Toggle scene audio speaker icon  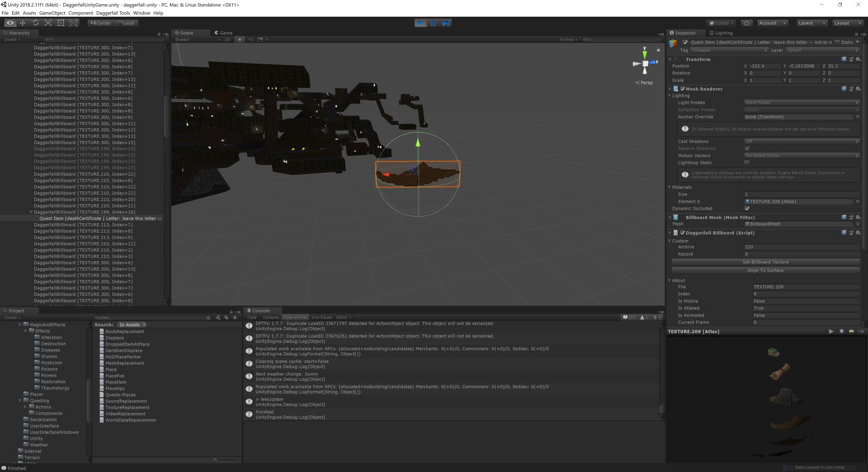coord(250,40)
